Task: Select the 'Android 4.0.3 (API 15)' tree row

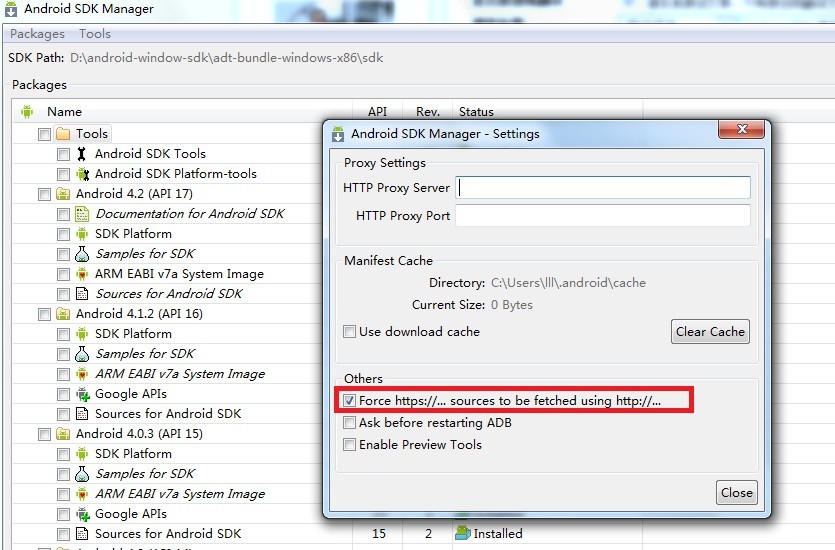Action: coord(139,434)
